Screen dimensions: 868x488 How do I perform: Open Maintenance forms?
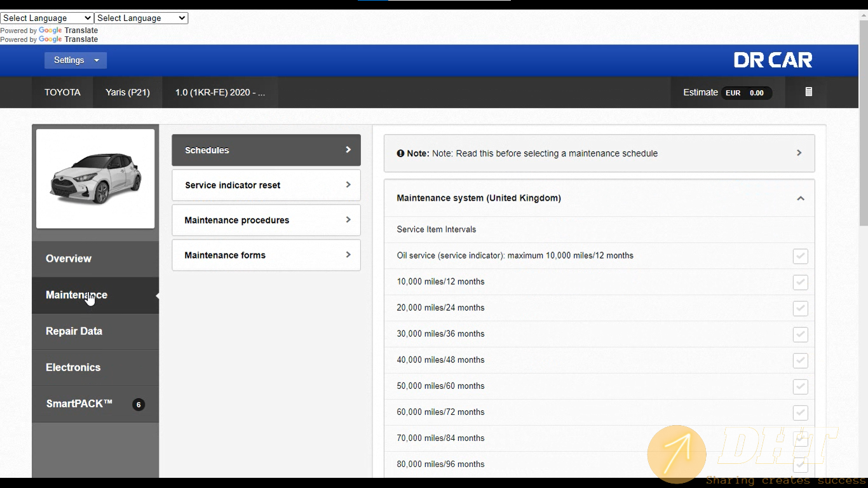click(x=266, y=255)
